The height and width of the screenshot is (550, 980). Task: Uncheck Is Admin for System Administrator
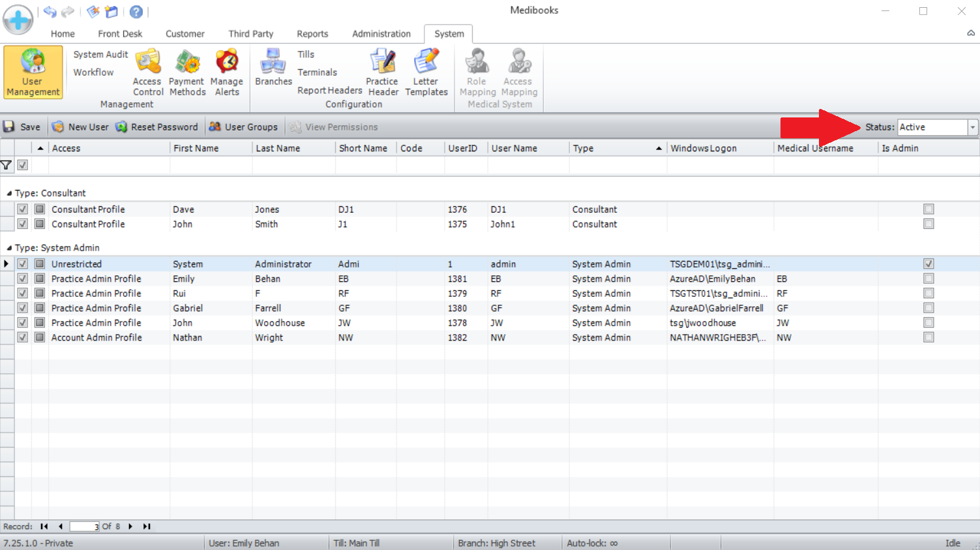coord(928,264)
